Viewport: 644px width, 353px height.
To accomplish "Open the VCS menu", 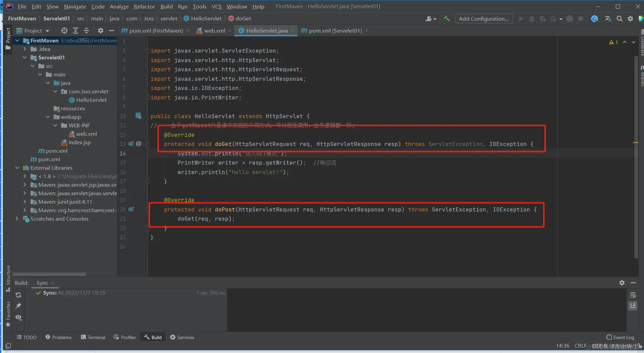I will [x=217, y=6].
